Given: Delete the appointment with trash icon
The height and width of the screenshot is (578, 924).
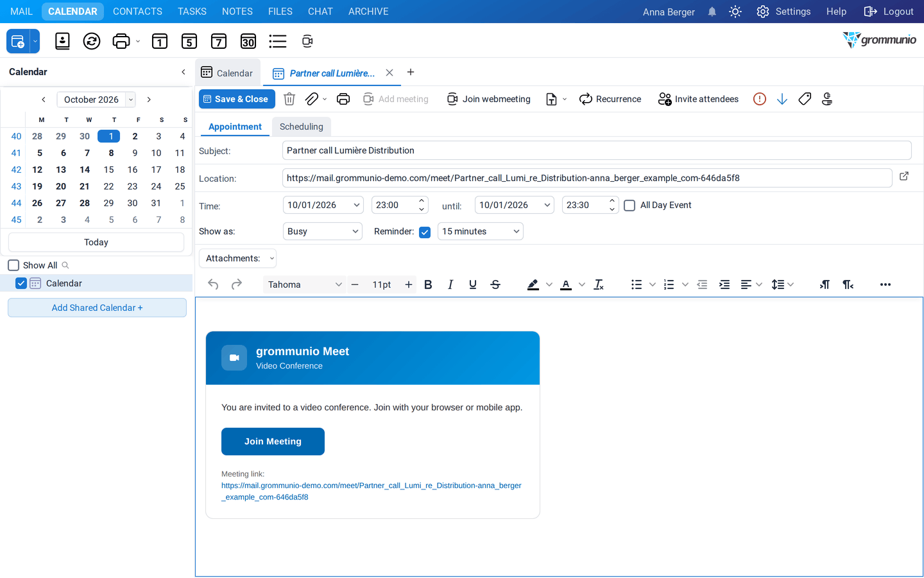Looking at the screenshot, I should (x=289, y=99).
